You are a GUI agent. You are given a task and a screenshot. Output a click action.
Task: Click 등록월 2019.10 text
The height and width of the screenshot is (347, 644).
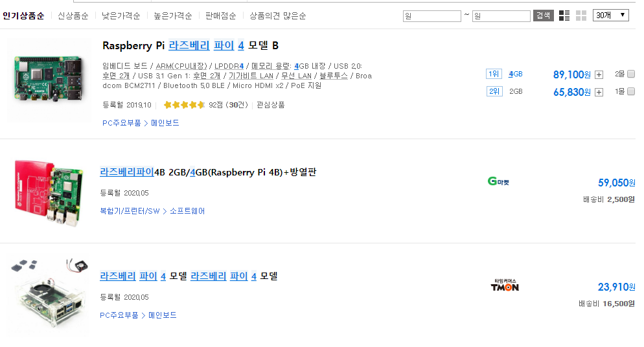coord(127,105)
